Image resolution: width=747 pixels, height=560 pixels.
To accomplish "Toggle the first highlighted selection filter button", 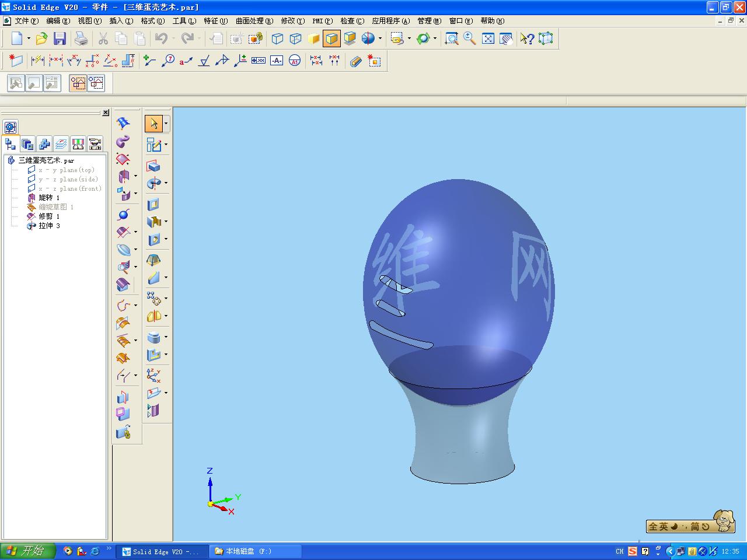I will [78, 83].
